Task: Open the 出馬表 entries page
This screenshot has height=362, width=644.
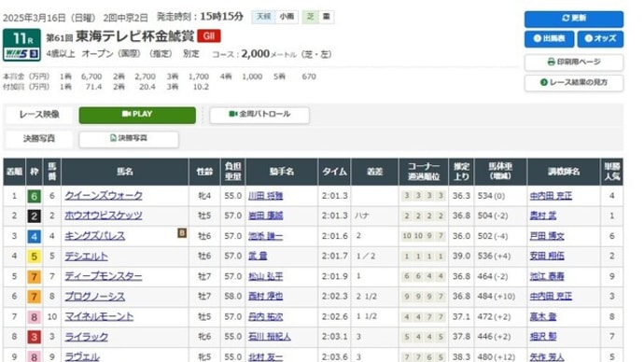Action: (549, 38)
